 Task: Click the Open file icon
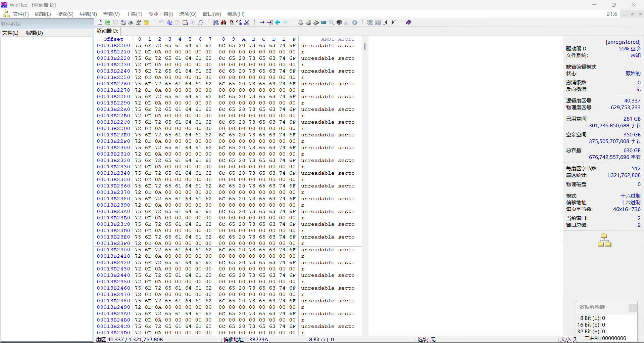click(x=108, y=23)
